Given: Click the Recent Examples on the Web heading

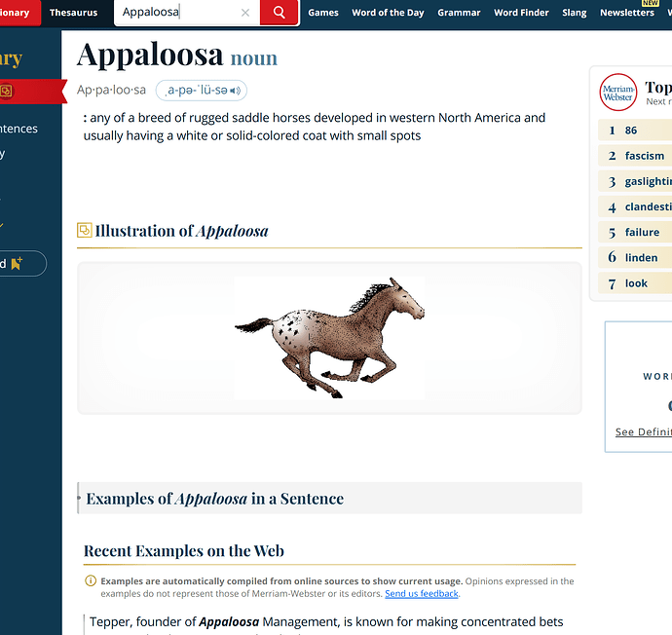Looking at the screenshot, I should [184, 551].
